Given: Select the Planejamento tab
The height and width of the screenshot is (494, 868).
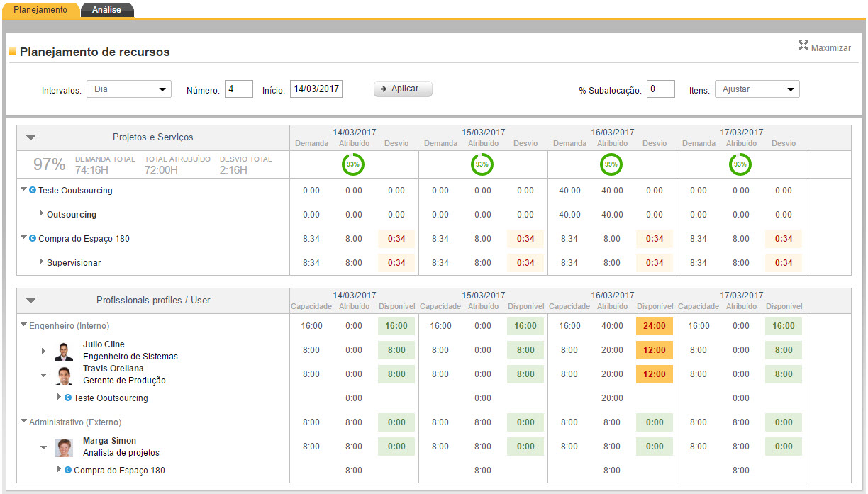Looking at the screenshot, I should coord(40,10).
